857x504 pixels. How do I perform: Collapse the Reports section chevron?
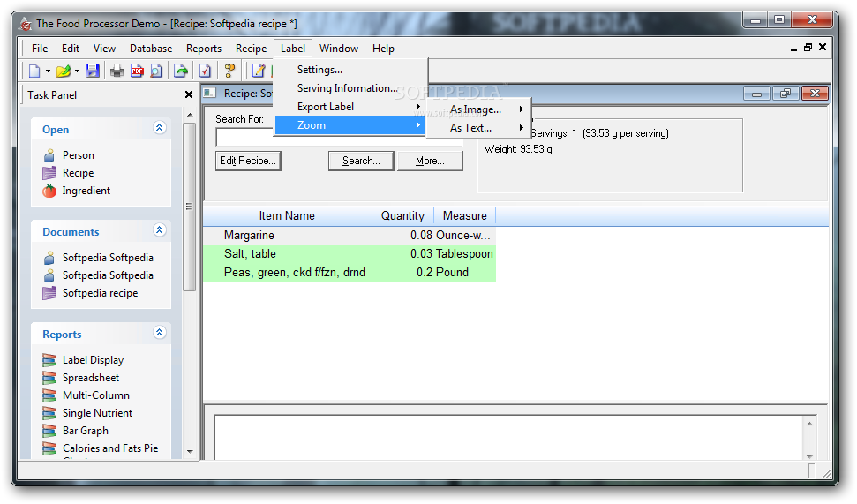(159, 333)
